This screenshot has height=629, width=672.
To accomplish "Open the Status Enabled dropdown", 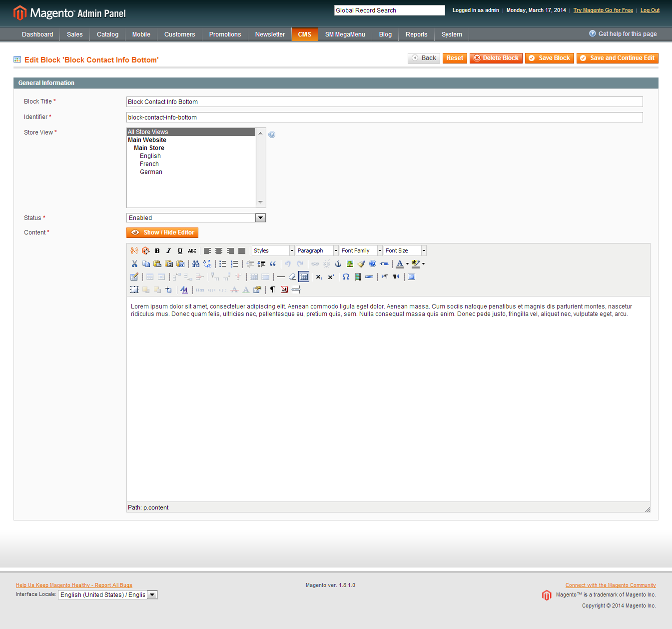I will (196, 217).
